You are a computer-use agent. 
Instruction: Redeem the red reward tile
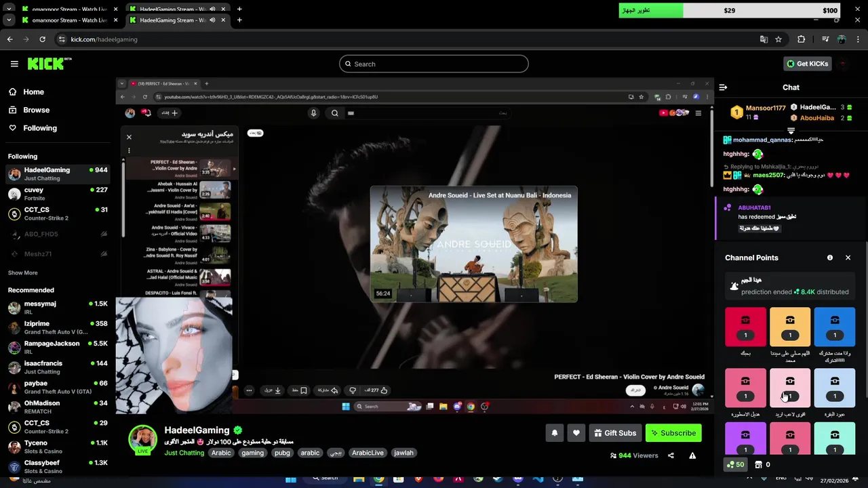(745, 327)
